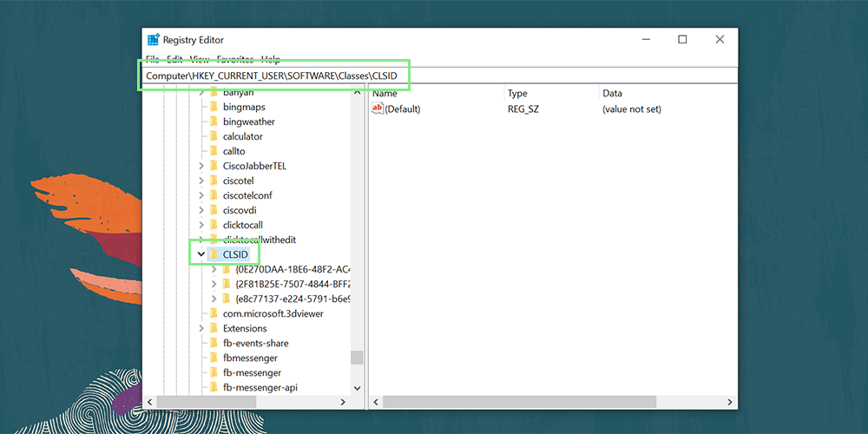868x434 pixels.
Task: Maximize the Registry Editor window
Action: click(x=682, y=39)
